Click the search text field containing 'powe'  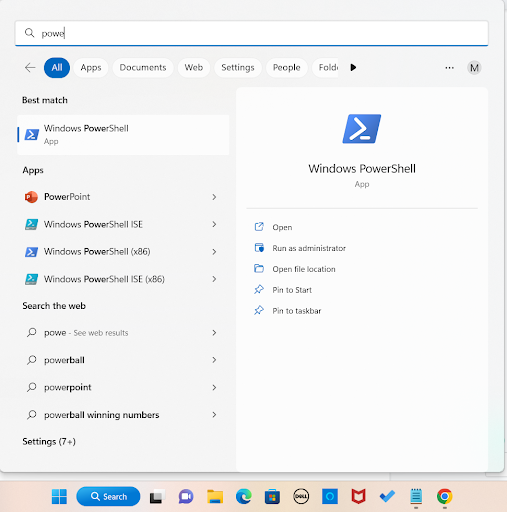pyautogui.click(x=252, y=33)
